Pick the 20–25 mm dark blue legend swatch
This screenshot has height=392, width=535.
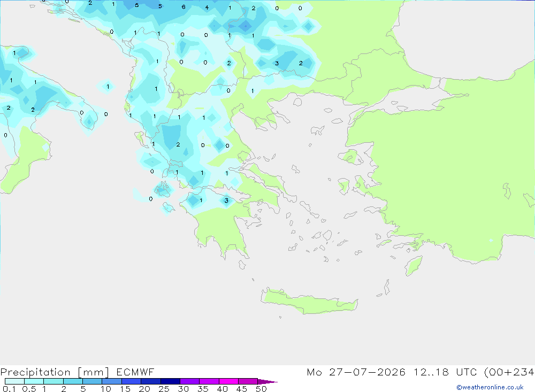[x=150, y=381]
